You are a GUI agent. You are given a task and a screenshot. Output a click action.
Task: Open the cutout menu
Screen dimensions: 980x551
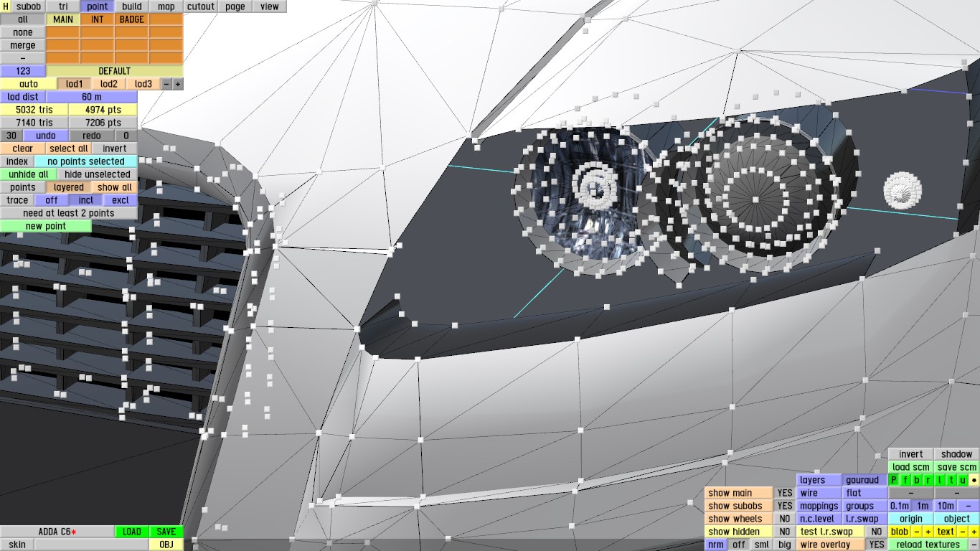[x=201, y=6]
